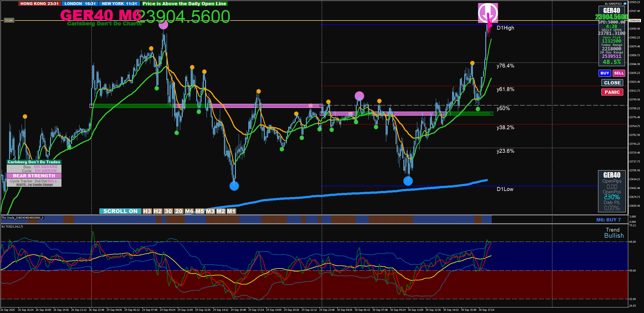Switch chart to the M5 timeframe
This screenshot has height=313, width=644.
[x=200, y=211]
